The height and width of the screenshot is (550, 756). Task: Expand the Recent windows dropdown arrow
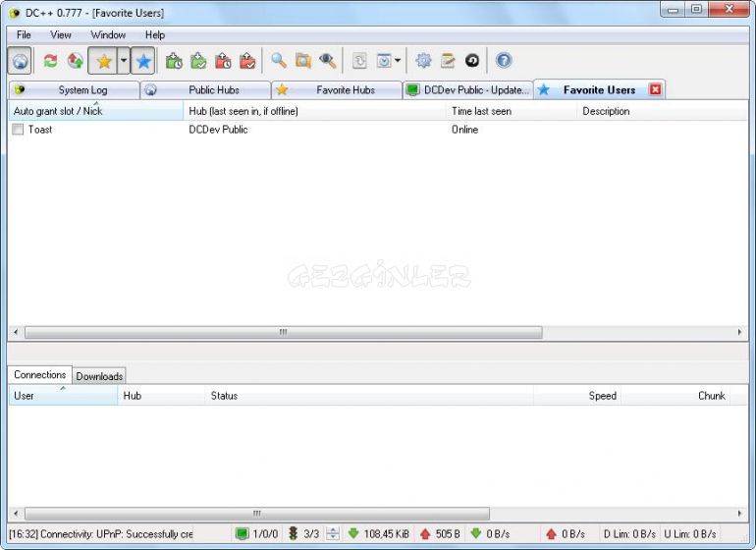tap(398, 61)
